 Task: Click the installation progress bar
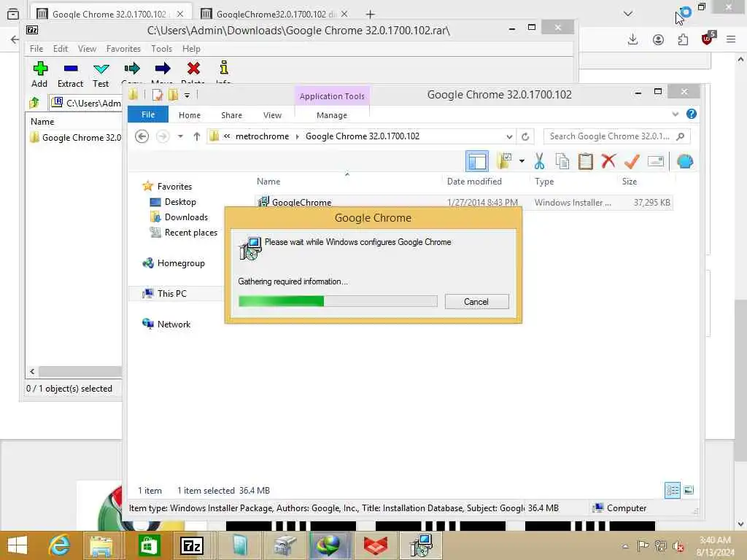coord(338,301)
